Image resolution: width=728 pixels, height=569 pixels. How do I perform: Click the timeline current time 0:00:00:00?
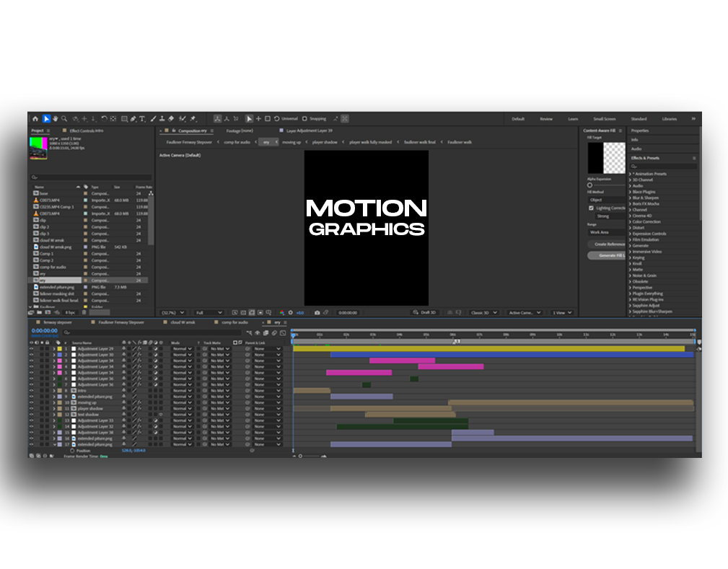coord(45,331)
